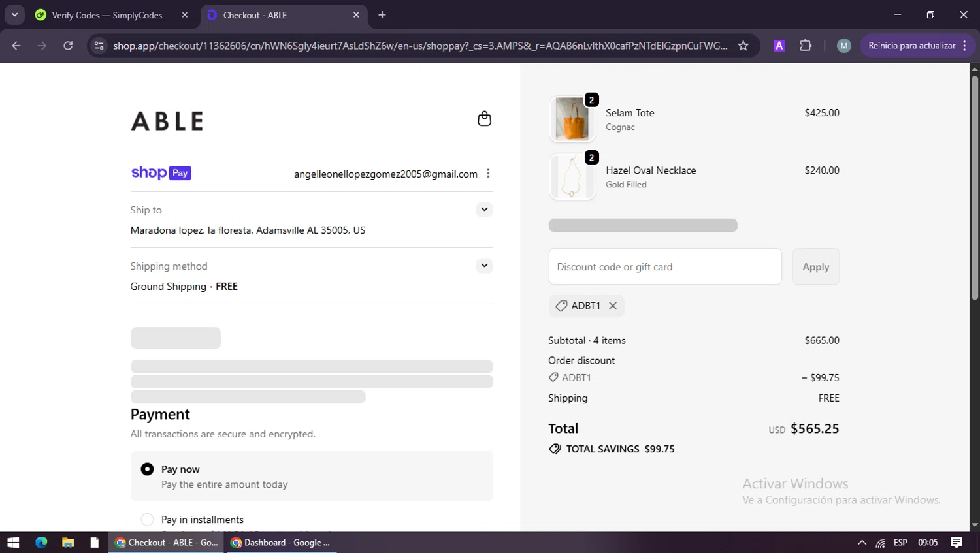980x553 pixels.
Task: Click the three-dot menu beside the email
Action: tap(488, 174)
